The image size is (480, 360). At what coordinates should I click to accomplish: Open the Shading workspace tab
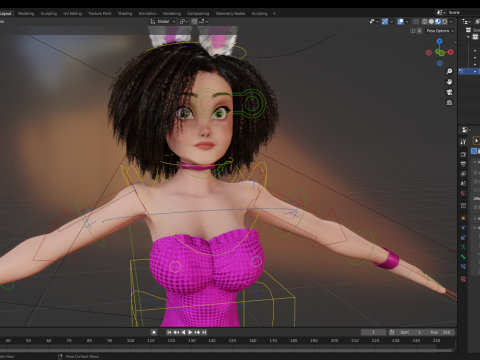tap(125, 14)
